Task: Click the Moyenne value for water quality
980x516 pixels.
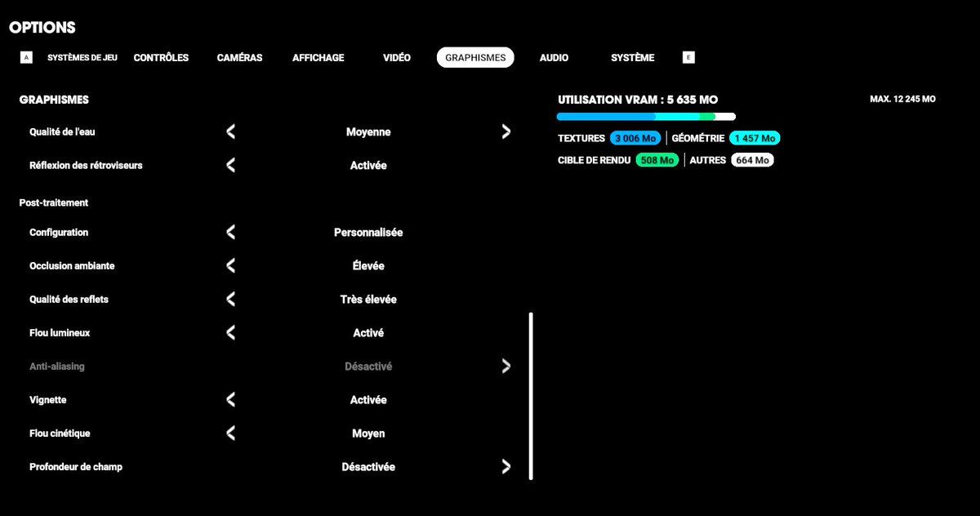Action: 368,131
